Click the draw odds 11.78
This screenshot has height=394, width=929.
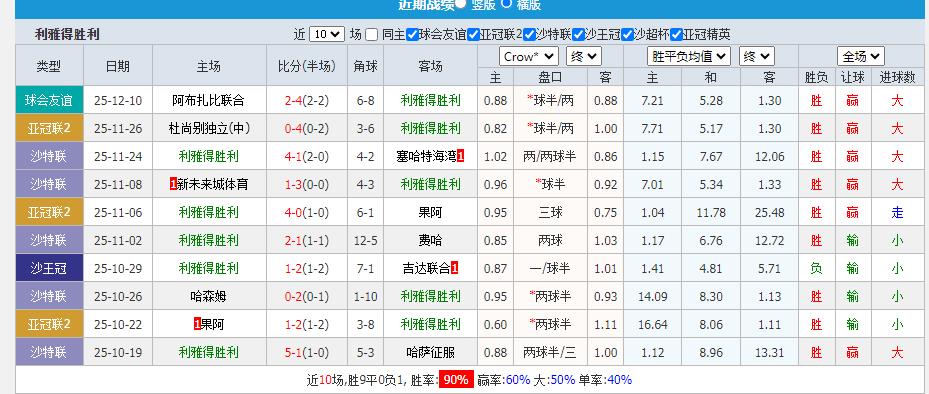pyautogui.click(x=711, y=213)
